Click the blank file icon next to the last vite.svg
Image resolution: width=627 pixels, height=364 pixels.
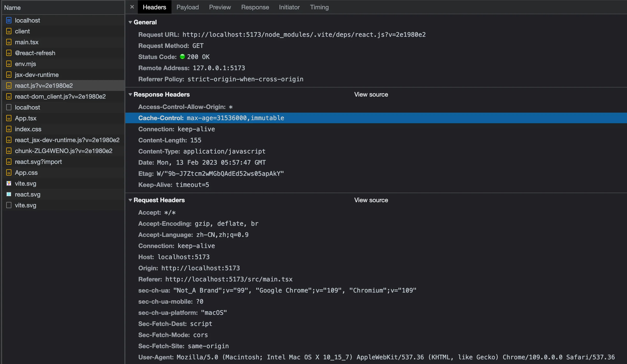click(x=9, y=205)
